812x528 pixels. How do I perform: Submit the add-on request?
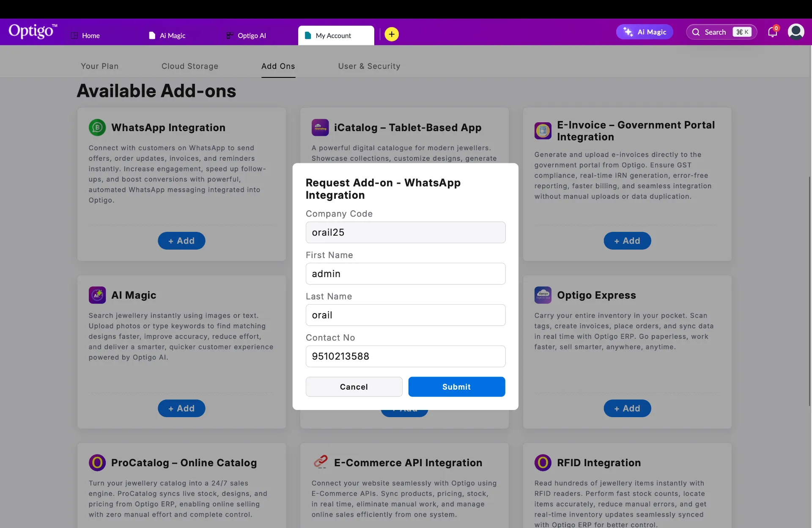[x=456, y=387]
